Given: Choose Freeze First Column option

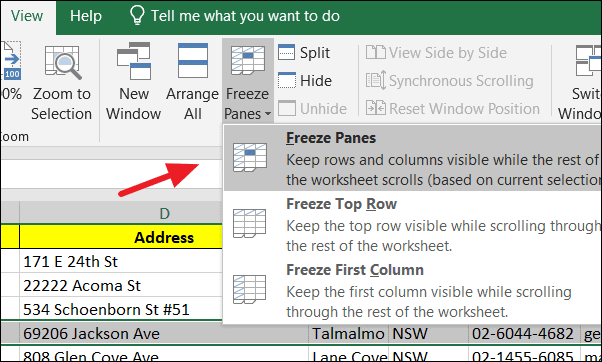Looking at the screenshot, I should (x=412, y=290).
